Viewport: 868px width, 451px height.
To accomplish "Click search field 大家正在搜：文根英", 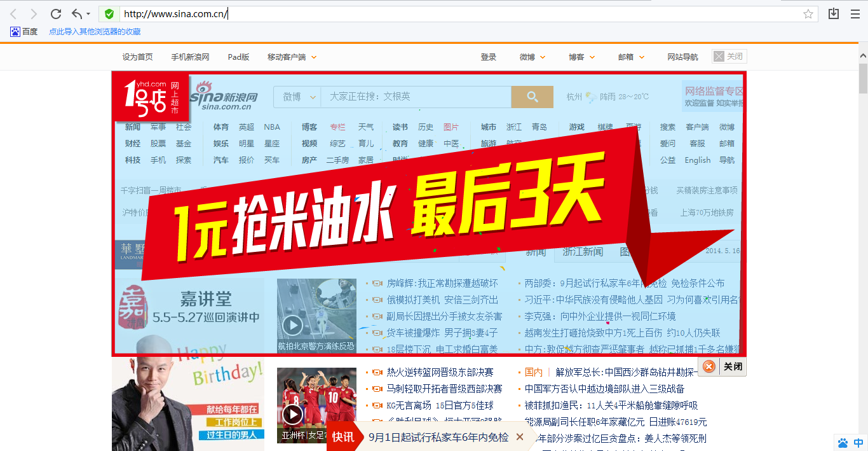I will (416, 97).
